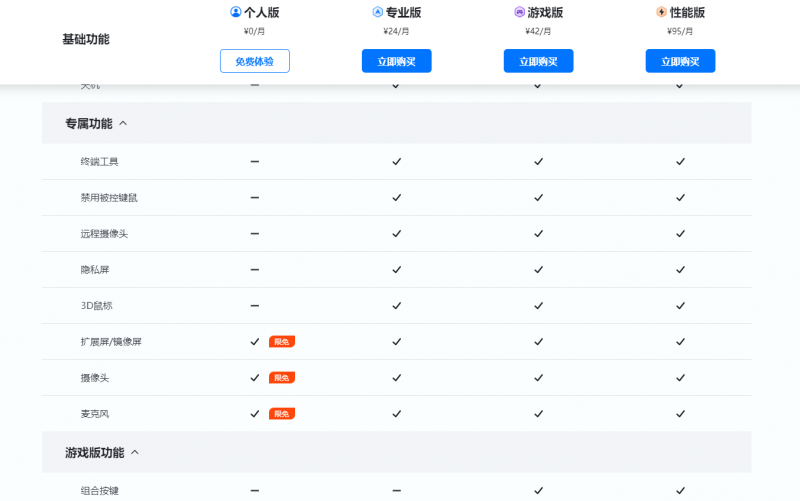Click 专业版 dash in 组合按键 row
The image size is (800, 501).
click(x=396, y=491)
